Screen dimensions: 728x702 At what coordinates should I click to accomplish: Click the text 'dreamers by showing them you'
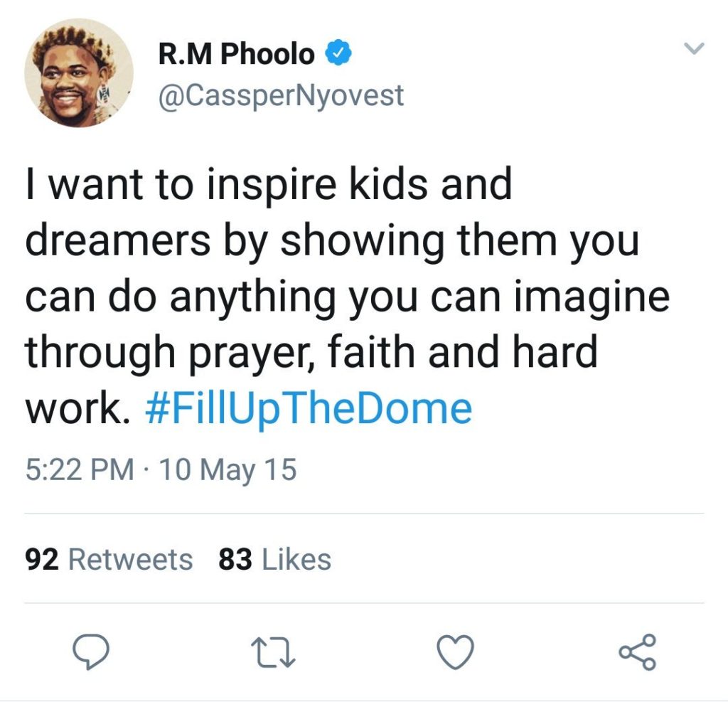[333, 240]
